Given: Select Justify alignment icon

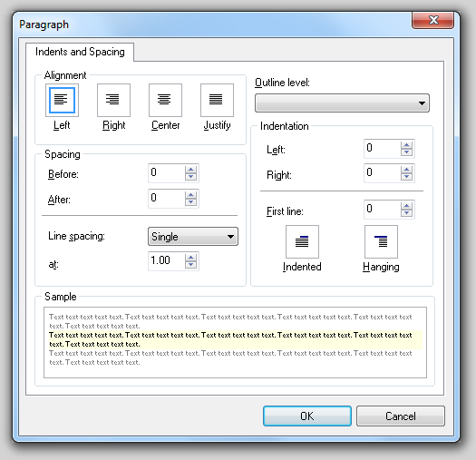Looking at the screenshot, I should tap(217, 101).
